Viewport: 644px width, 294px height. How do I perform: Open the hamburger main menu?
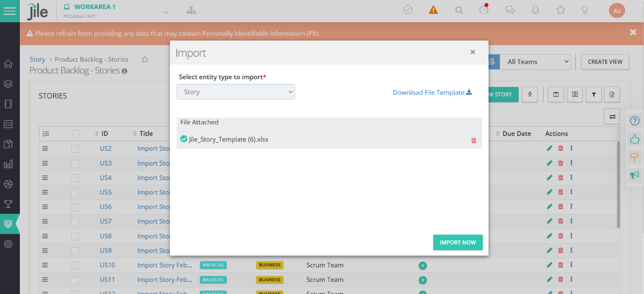point(9,11)
